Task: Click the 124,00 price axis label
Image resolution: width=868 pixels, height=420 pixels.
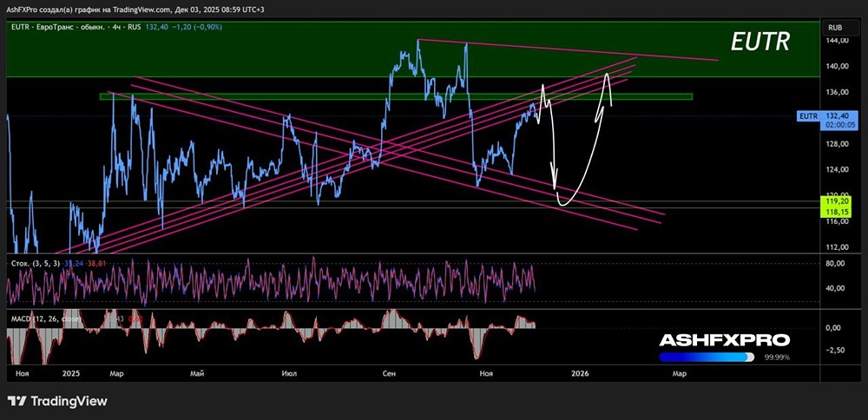Action: [837, 169]
